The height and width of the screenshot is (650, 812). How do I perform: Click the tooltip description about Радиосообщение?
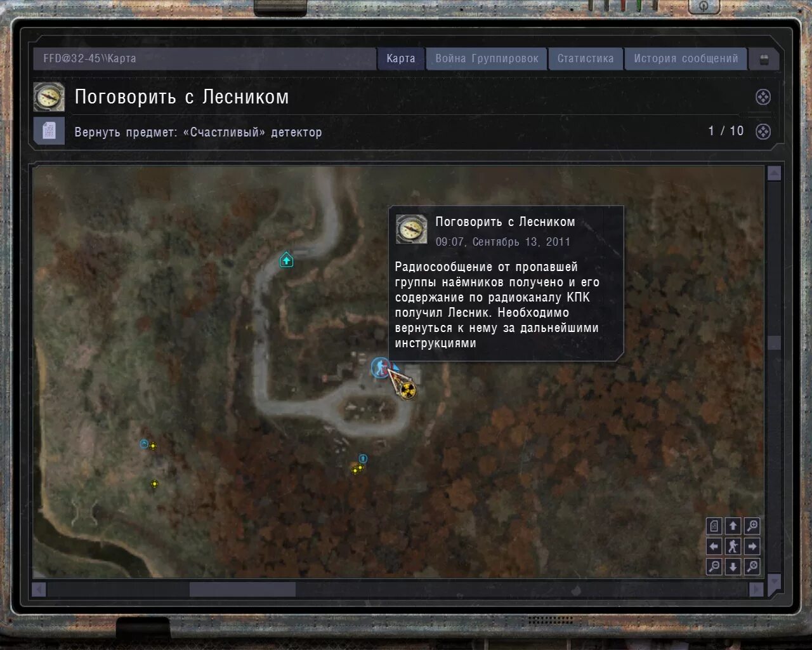pos(497,305)
